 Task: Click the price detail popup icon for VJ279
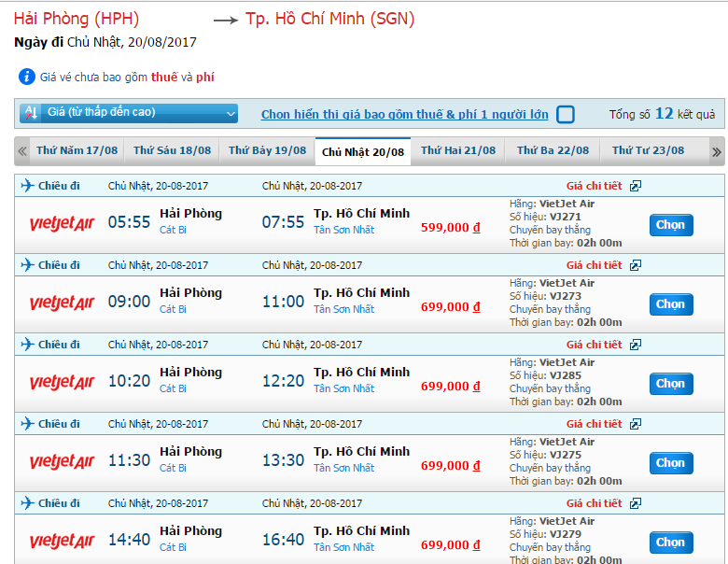coord(636,503)
